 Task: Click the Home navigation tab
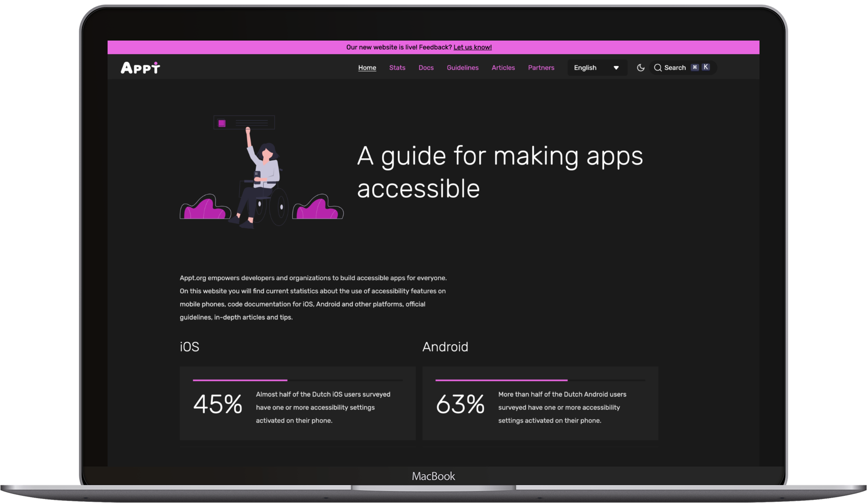point(367,67)
